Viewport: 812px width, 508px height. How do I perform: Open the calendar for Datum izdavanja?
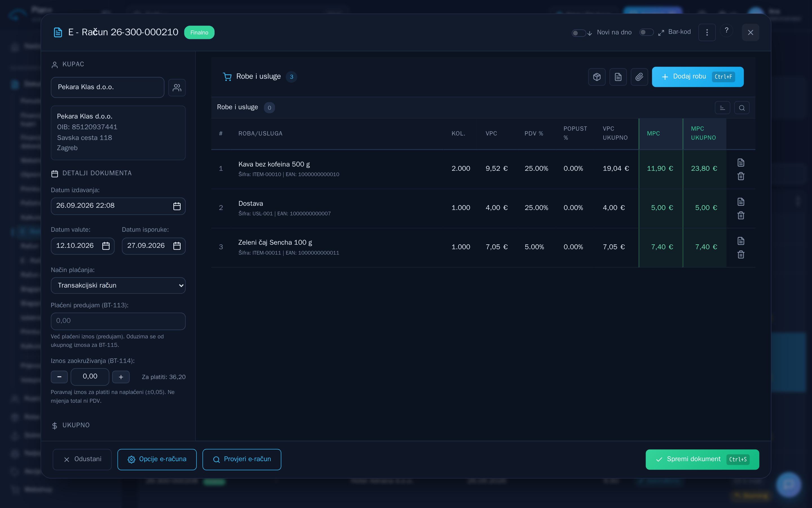177,206
